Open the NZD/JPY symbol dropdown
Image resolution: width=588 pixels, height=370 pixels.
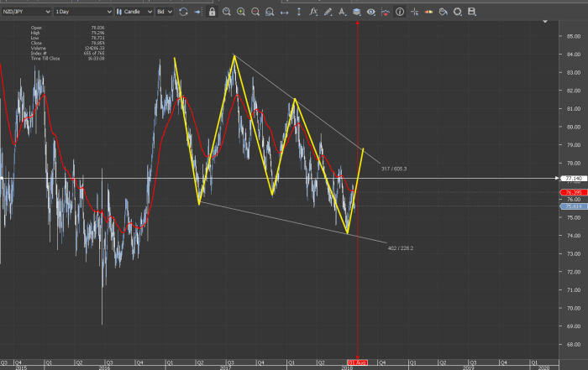tap(24, 13)
